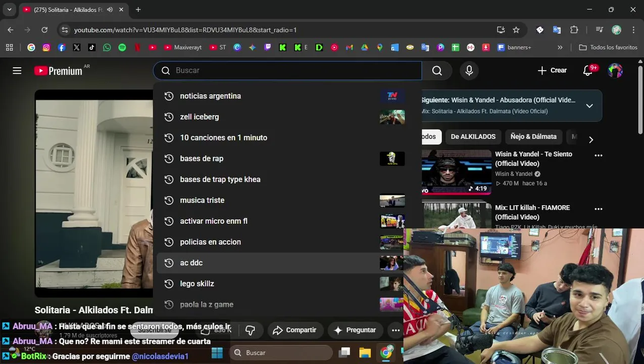Open the YouTube guide hamburger menu
644x364 pixels.
click(17, 71)
